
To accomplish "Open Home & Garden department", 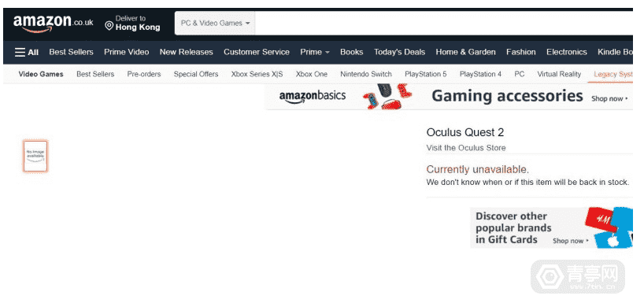I will (465, 52).
